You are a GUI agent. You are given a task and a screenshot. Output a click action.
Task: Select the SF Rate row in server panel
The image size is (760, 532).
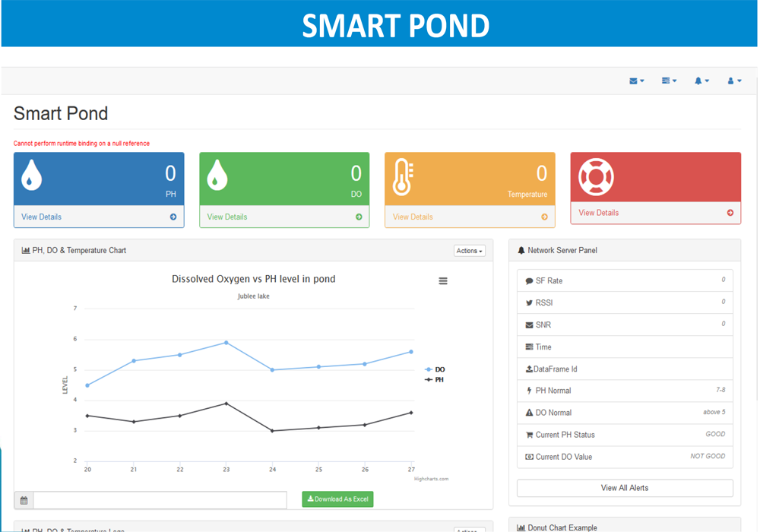point(625,280)
